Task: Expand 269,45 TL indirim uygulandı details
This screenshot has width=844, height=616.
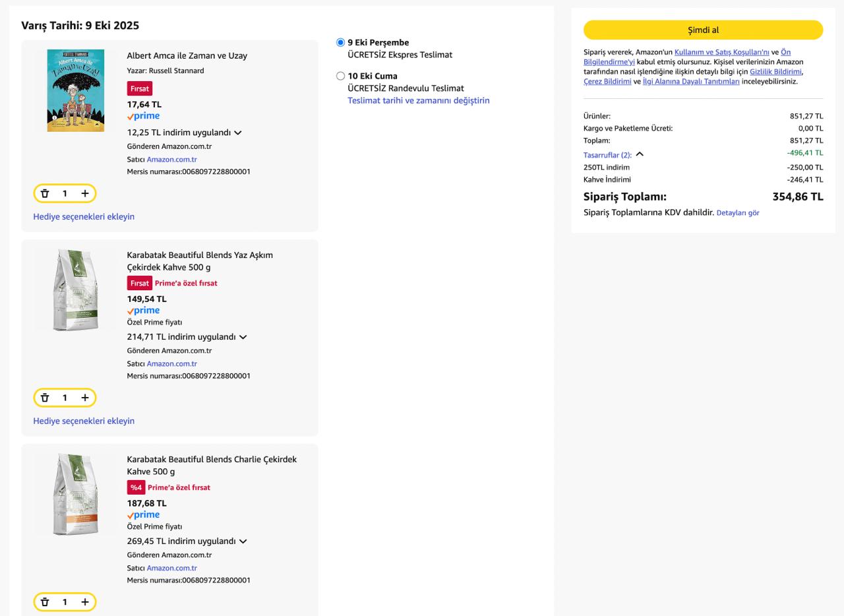Action: point(243,541)
